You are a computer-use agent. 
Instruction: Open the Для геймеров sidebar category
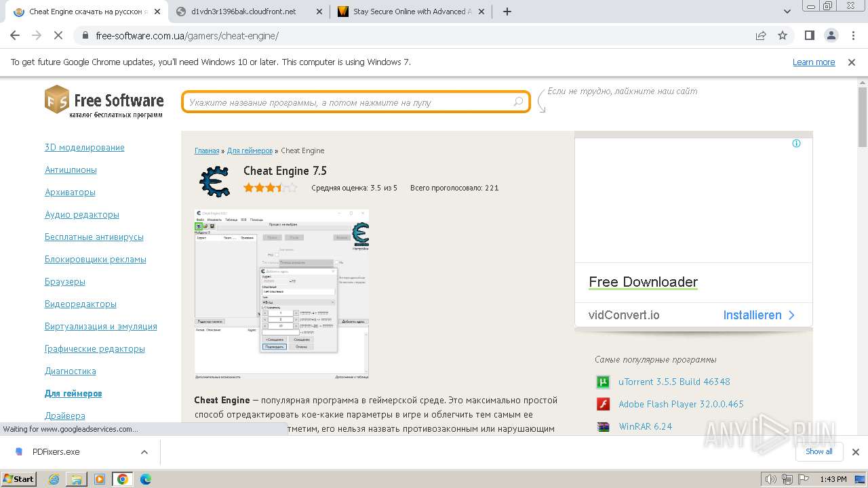[x=73, y=393]
